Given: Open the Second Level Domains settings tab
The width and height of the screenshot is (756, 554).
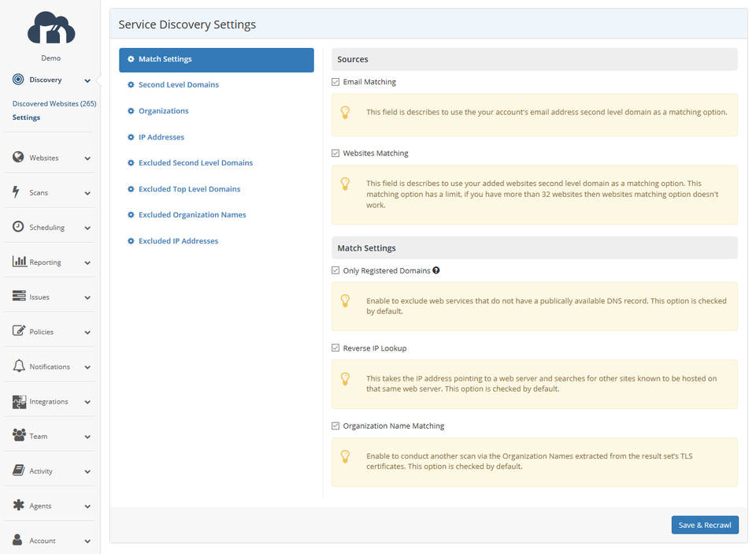Looking at the screenshot, I should tap(178, 85).
